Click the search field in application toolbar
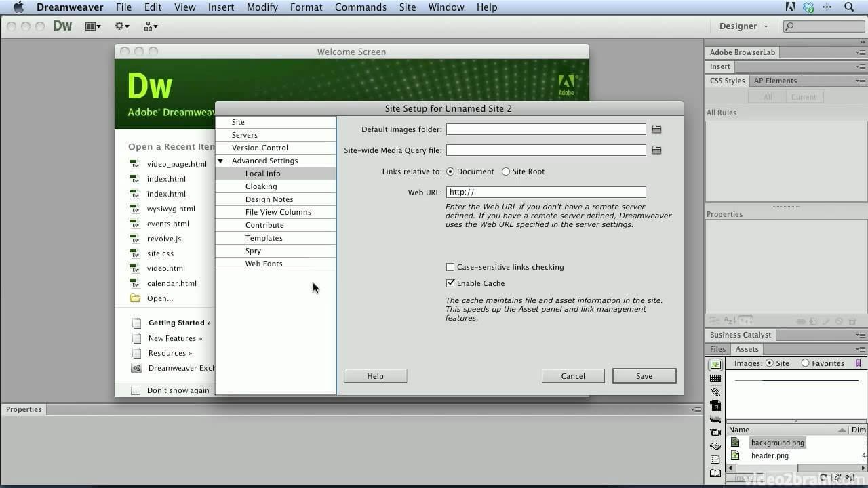This screenshot has height=488, width=868. point(823,26)
